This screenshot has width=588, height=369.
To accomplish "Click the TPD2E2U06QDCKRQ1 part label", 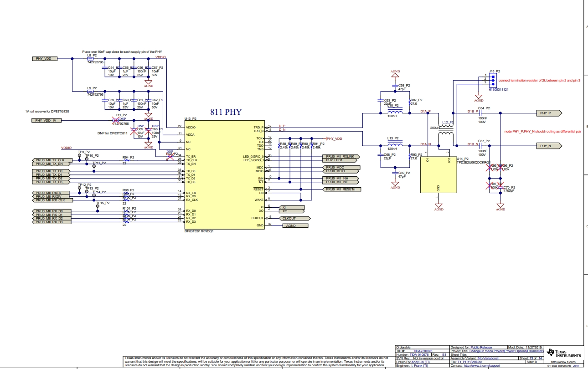I will pyautogui.click(x=474, y=162).
